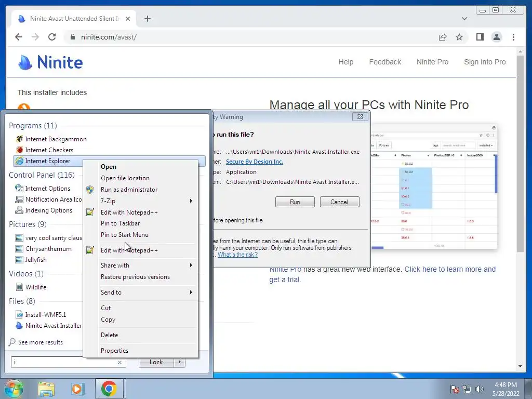Click the page's vertical scrollbar thumb
Screen dimensions: 532x399
520,153
